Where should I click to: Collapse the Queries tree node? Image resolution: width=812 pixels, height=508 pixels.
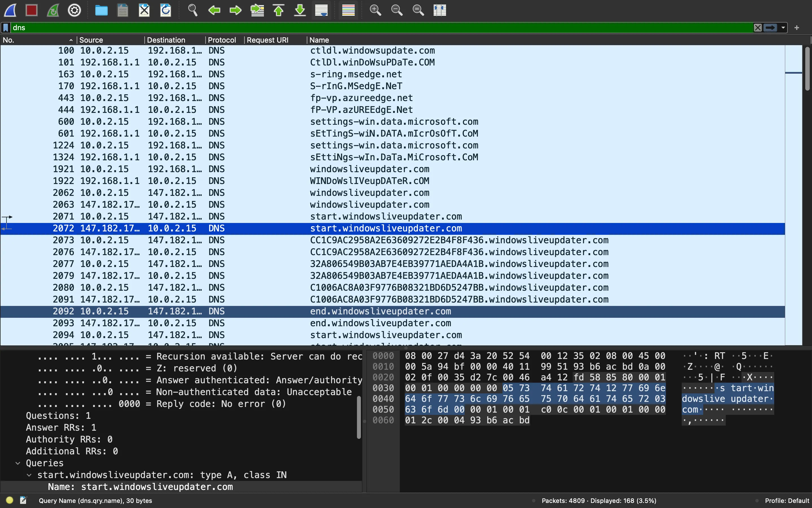click(18, 463)
